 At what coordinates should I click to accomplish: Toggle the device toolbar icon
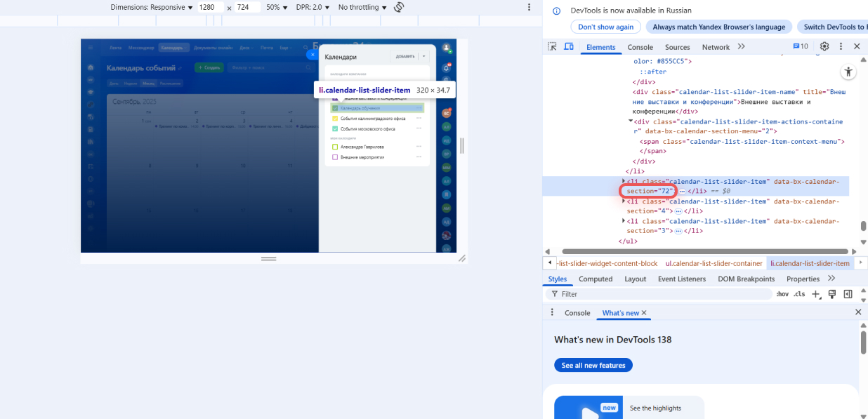(569, 46)
